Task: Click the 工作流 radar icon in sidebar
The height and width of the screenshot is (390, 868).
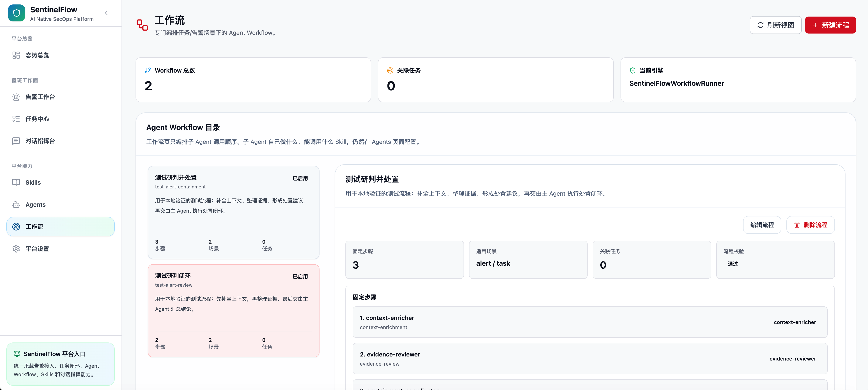Action: point(16,227)
